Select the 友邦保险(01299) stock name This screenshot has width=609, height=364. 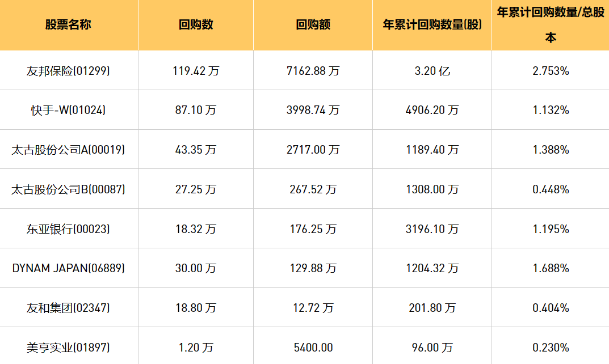coord(68,71)
